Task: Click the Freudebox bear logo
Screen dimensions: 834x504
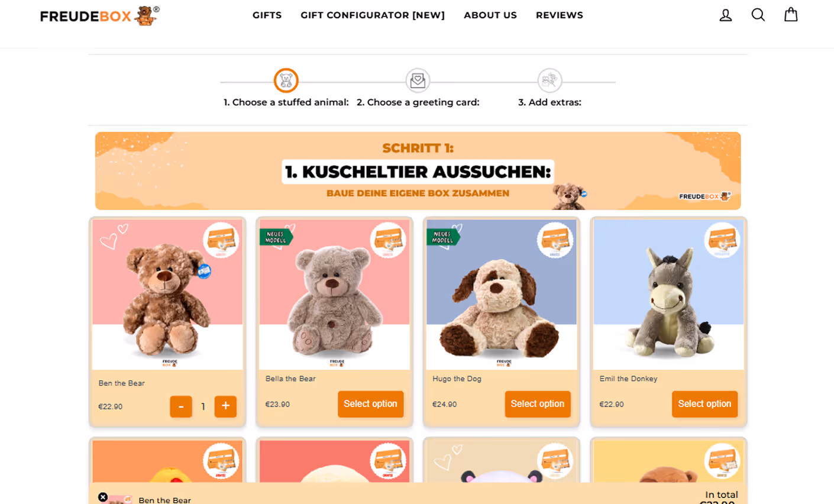Action: point(100,16)
